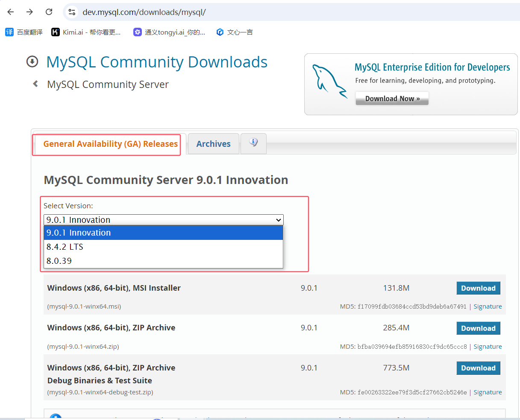Go back using the browser back arrow
This screenshot has width=520, height=420.
(x=11, y=12)
